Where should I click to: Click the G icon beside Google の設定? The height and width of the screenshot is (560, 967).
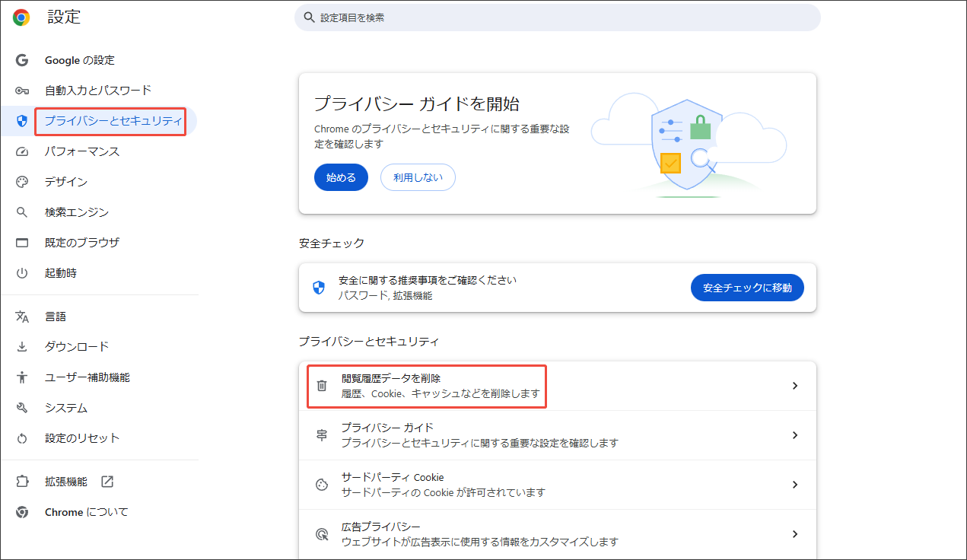pos(21,60)
